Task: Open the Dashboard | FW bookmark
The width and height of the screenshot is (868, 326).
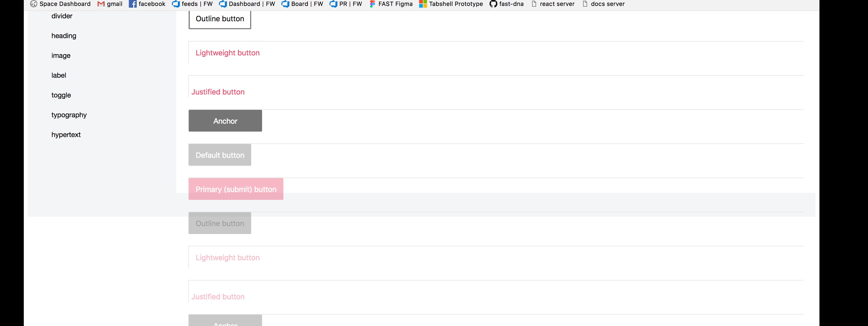Action: 247,4
